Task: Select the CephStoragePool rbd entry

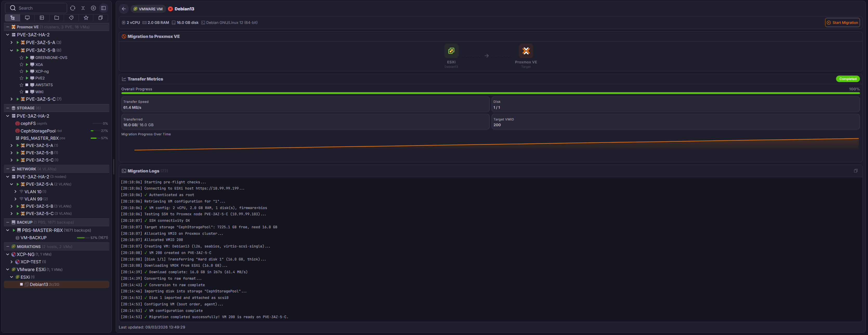Action: pyautogui.click(x=57, y=131)
